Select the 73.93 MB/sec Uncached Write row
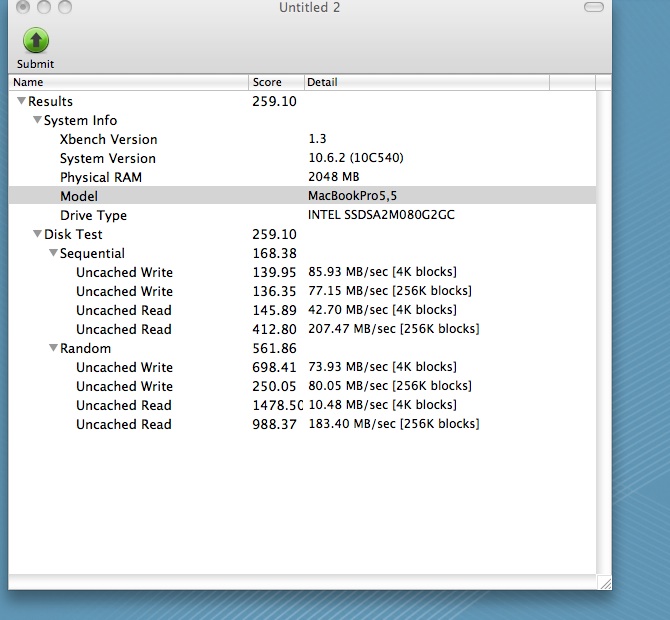The image size is (670, 620). point(302,367)
